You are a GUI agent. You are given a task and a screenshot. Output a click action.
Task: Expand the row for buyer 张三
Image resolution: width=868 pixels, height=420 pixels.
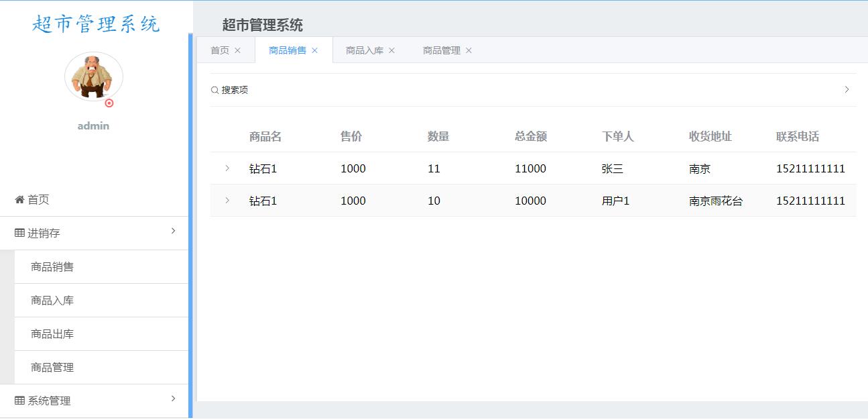[x=227, y=168]
